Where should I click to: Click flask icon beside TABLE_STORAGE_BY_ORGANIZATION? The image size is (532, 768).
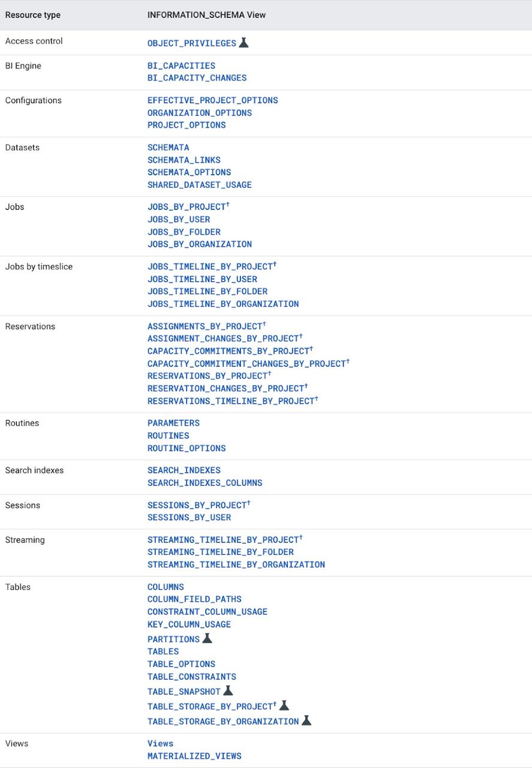click(x=306, y=721)
